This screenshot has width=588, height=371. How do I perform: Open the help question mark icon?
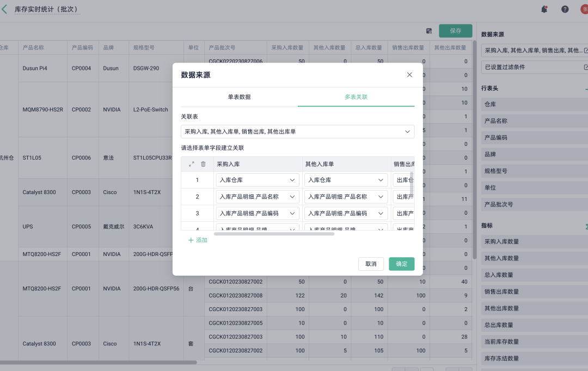coord(565,9)
